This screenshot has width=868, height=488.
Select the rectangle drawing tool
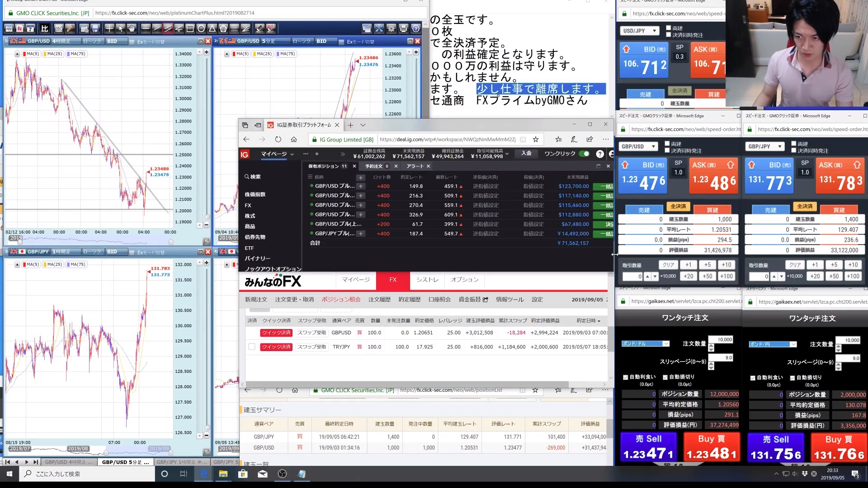pos(190,29)
